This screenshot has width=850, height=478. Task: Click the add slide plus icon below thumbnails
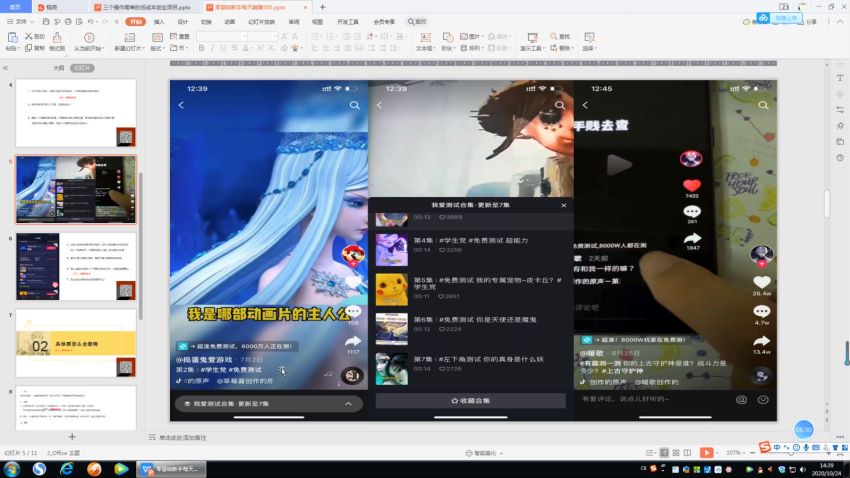72,436
